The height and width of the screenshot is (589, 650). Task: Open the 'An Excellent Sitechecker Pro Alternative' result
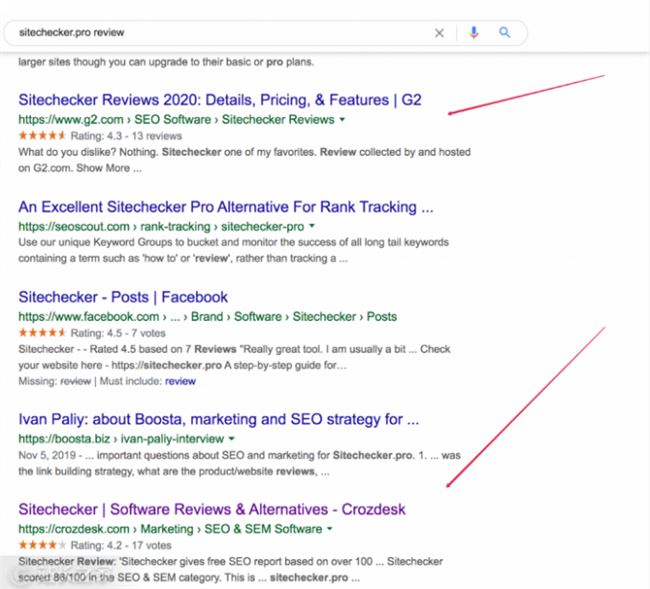tap(226, 207)
